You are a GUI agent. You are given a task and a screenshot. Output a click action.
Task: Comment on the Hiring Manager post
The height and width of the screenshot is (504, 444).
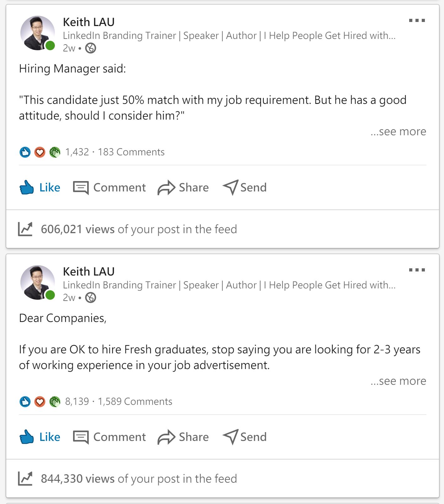109,188
